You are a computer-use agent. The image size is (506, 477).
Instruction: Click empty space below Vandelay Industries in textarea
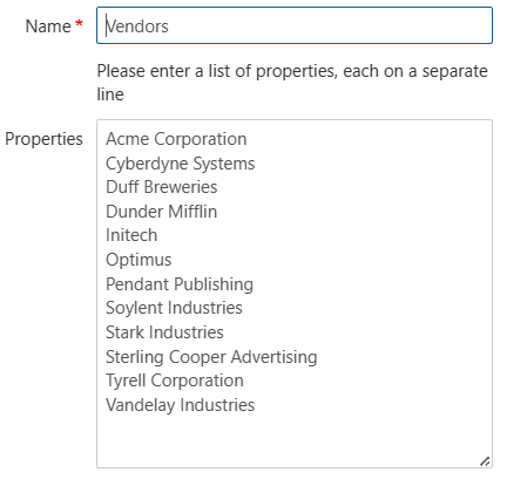click(294, 438)
